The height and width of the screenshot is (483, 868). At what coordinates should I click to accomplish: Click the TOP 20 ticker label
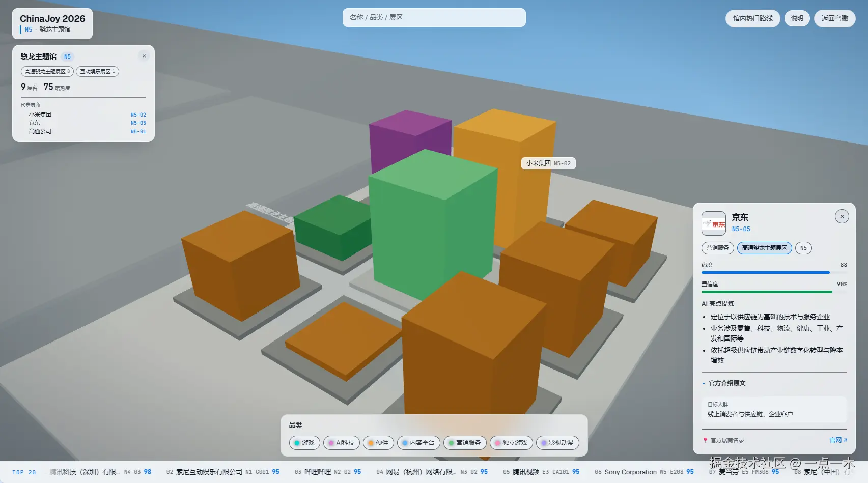point(24,472)
